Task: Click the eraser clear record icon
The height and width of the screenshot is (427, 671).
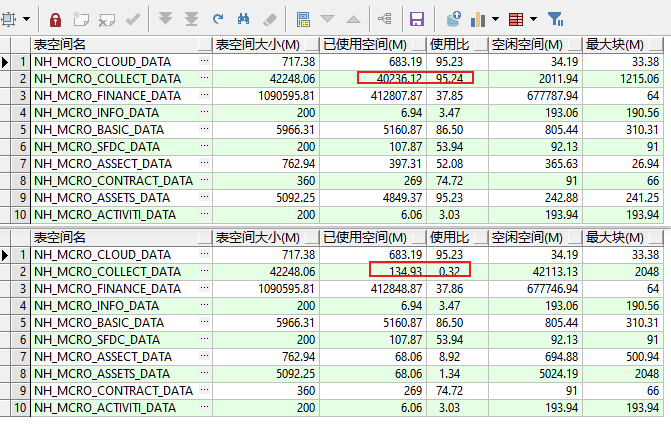Action: (x=270, y=19)
